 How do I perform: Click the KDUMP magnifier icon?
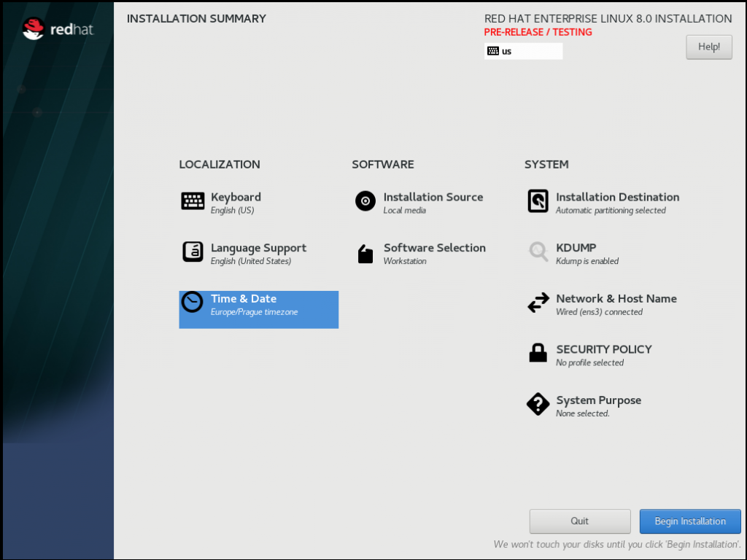538,252
